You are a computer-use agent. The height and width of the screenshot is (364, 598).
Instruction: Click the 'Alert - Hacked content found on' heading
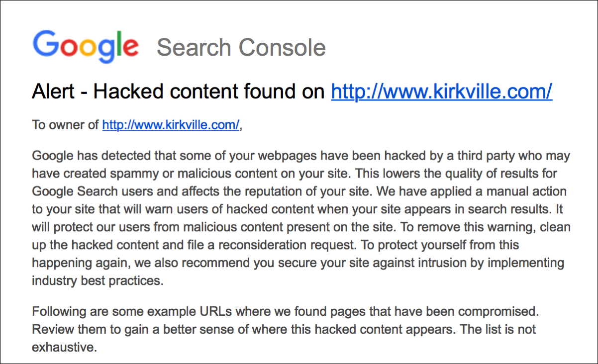pos(179,92)
